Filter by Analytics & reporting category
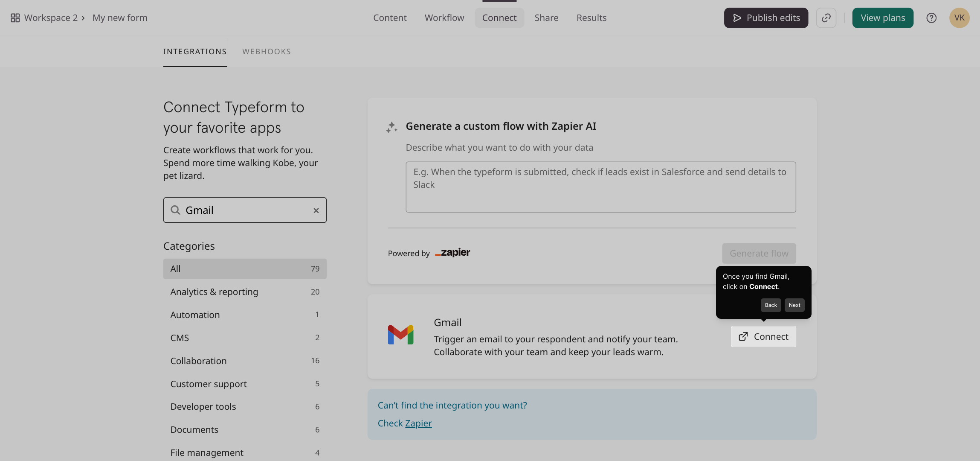980x461 pixels. 245,292
